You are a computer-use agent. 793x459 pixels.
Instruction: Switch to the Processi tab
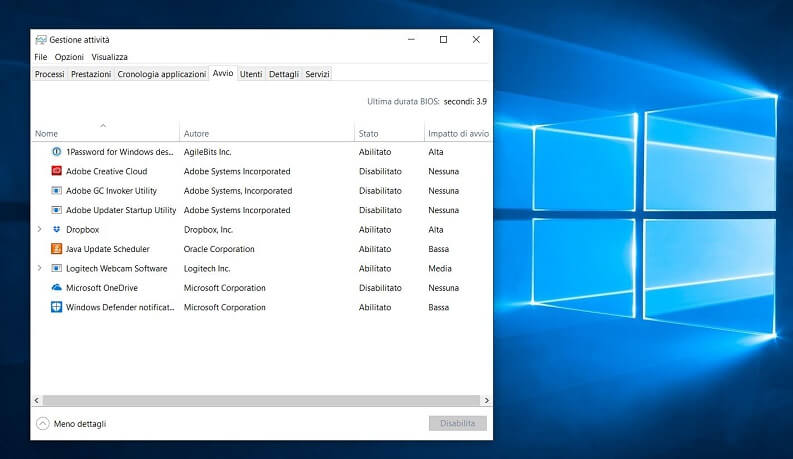(50, 74)
